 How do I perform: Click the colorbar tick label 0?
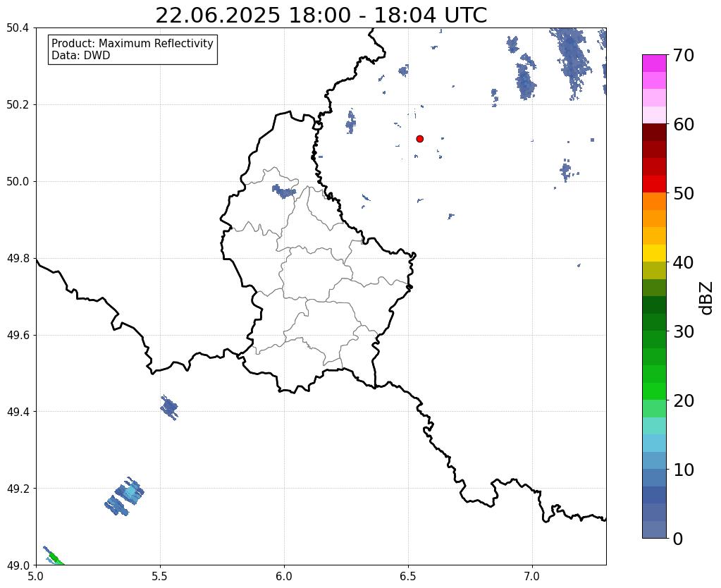point(678,539)
